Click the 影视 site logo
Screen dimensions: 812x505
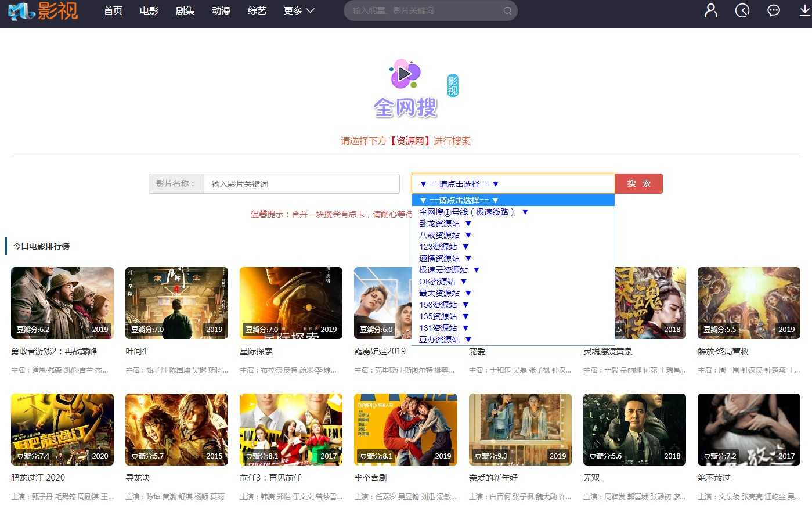tap(42, 10)
